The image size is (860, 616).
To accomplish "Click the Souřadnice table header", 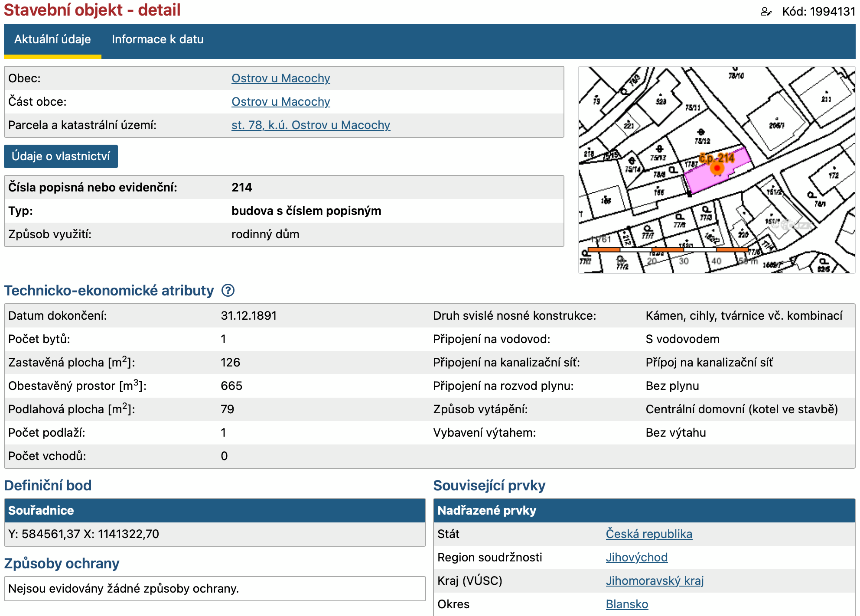I will click(x=215, y=511).
